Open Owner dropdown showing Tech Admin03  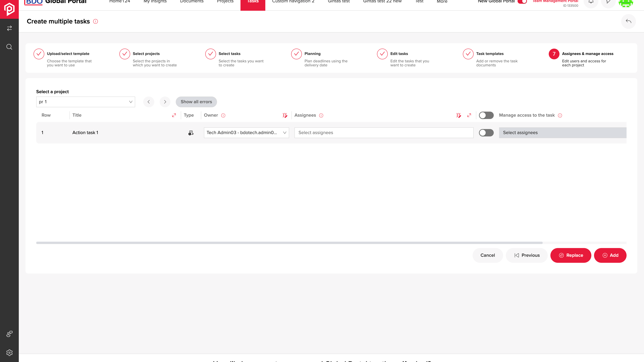coord(246,133)
